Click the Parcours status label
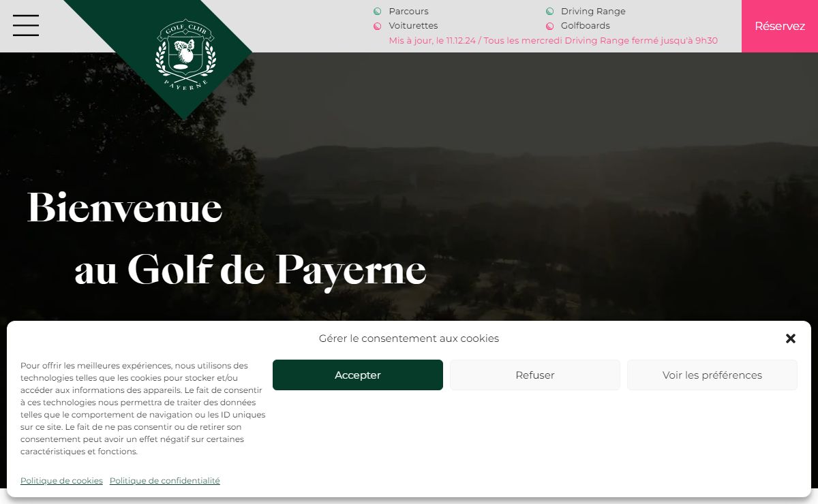Screen dimensions: 818x504 tap(409, 12)
